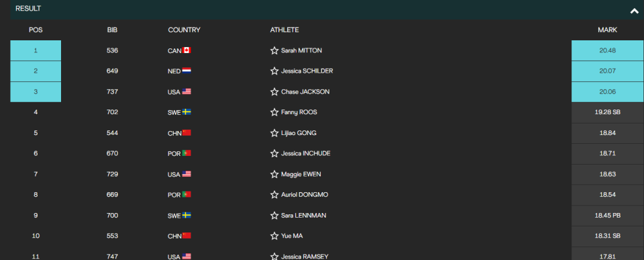Star Lijiao GONG as a favorite athlete
This screenshot has height=260, width=644.
coord(274,133)
